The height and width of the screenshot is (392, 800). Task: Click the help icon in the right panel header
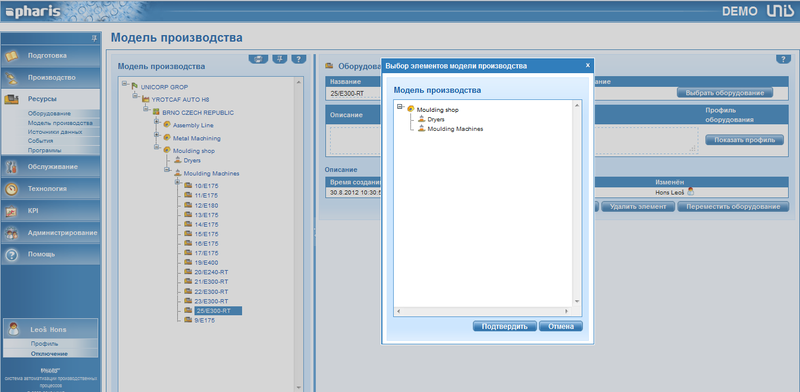[x=783, y=59]
